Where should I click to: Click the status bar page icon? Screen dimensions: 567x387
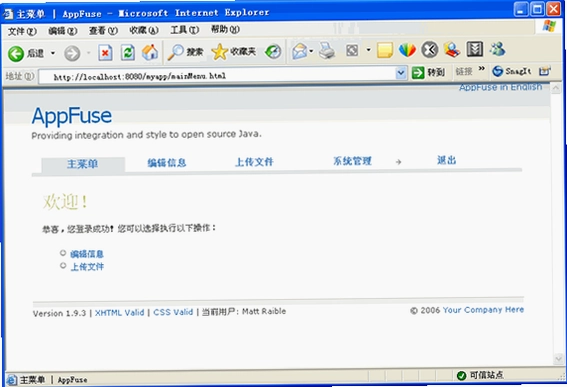click(11, 380)
